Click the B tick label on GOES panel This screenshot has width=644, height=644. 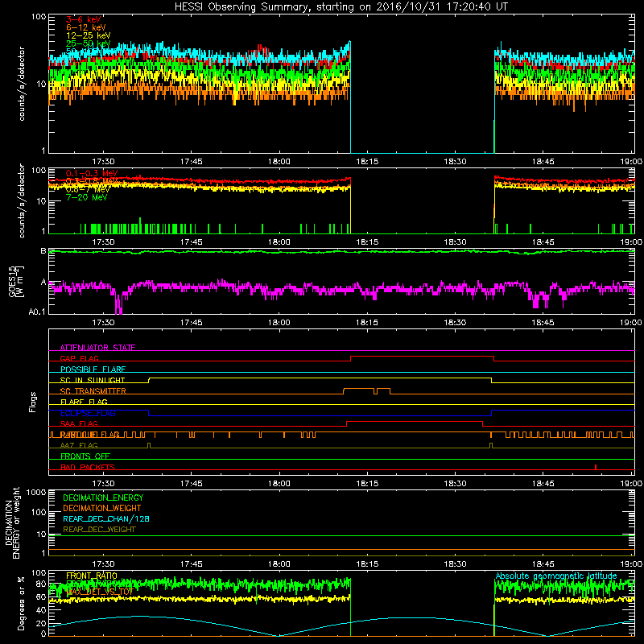pos(43,250)
